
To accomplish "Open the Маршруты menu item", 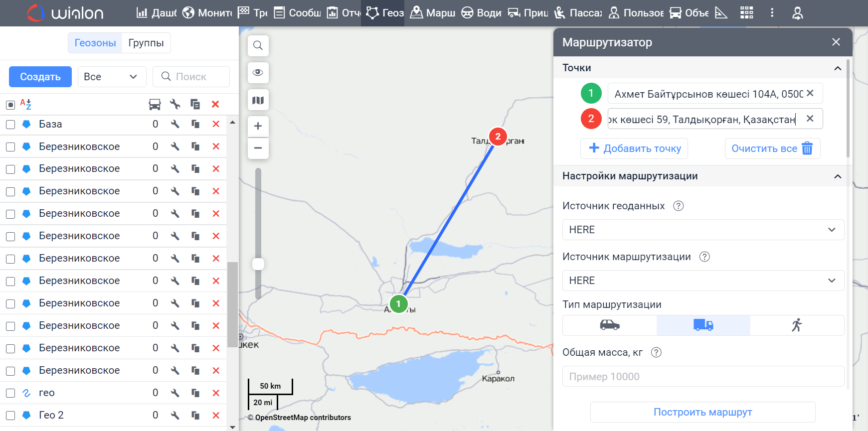I will pos(432,13).
